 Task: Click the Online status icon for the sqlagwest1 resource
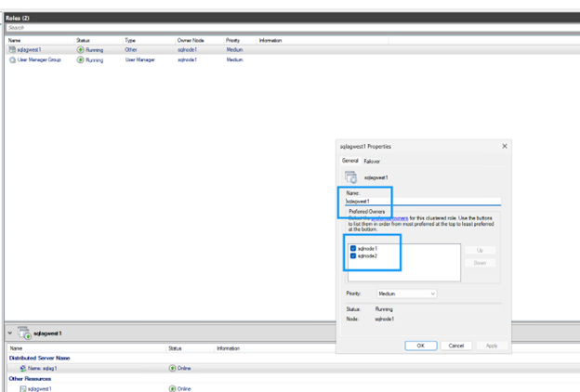172,388
